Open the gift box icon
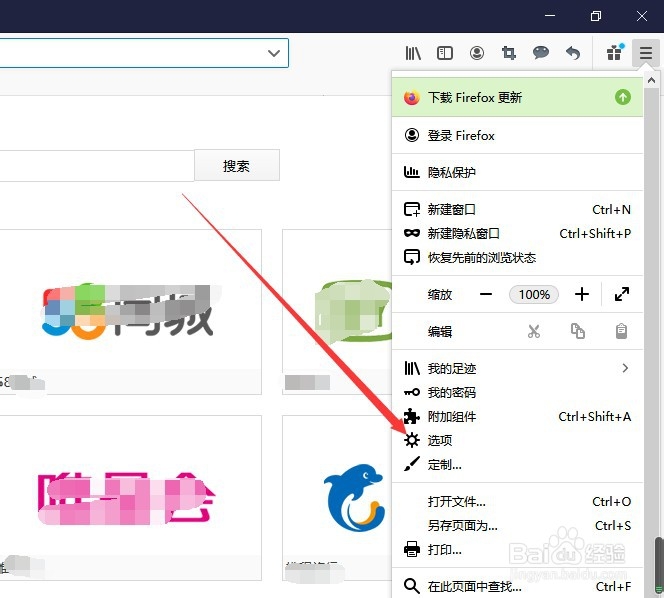664x598 pixels. 615,53
